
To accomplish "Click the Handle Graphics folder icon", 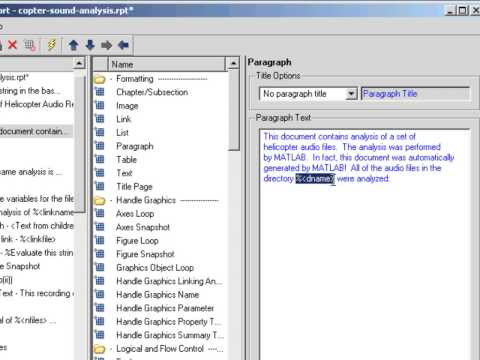I will [99, 201].
